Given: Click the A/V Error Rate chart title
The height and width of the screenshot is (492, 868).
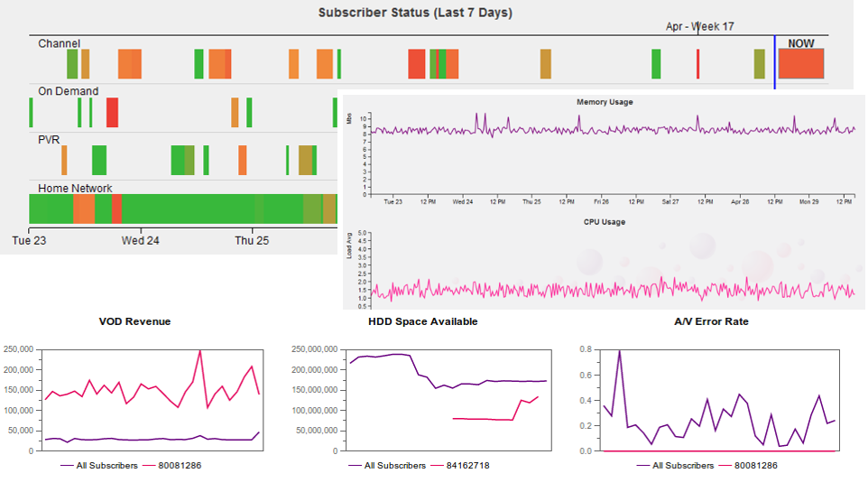Looking at the screenshot, I should [711, 321].
